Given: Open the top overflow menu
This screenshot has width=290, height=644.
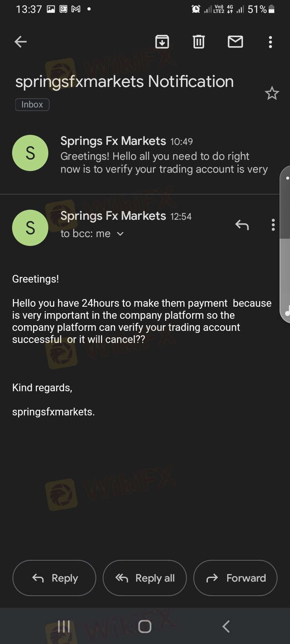Looking at the screenshot, I should click(270, 42).
